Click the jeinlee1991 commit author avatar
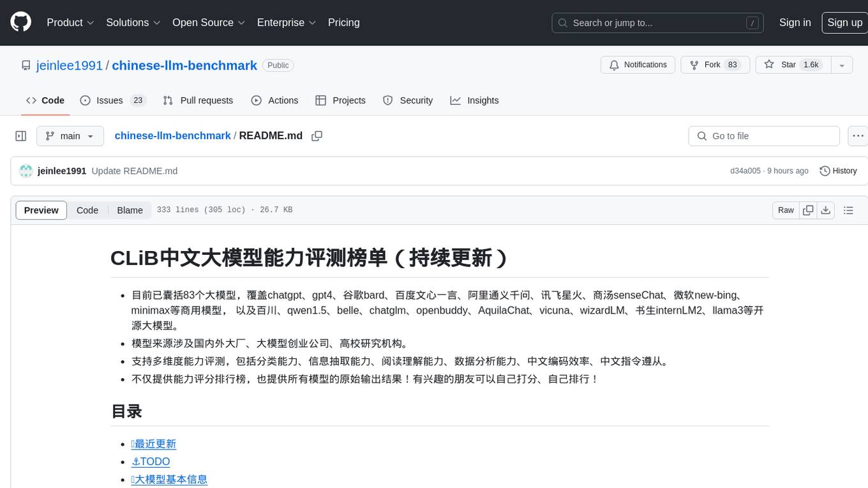Screen dimensions: 868x488 26,171
